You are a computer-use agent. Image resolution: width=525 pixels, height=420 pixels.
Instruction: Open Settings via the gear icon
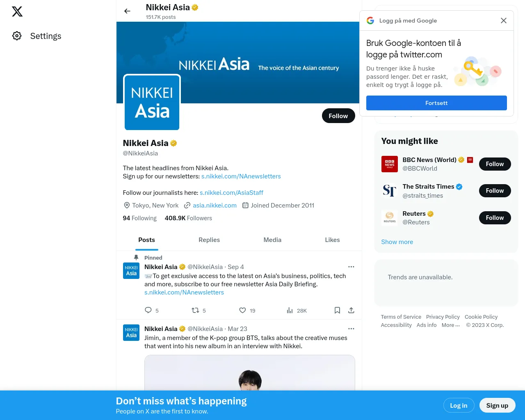pos(17,36)
